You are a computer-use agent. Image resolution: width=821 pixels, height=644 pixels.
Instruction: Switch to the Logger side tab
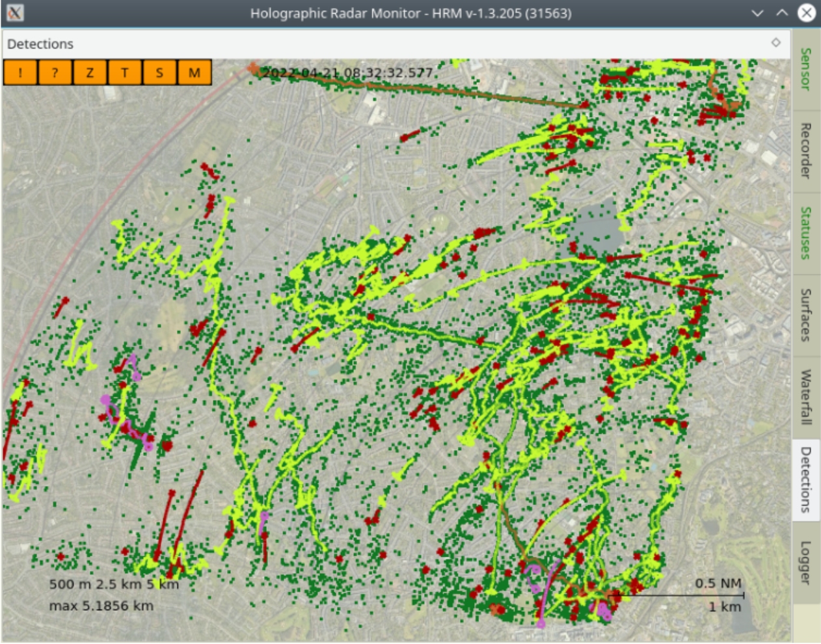pyautogui.click(x=805, y=562)
